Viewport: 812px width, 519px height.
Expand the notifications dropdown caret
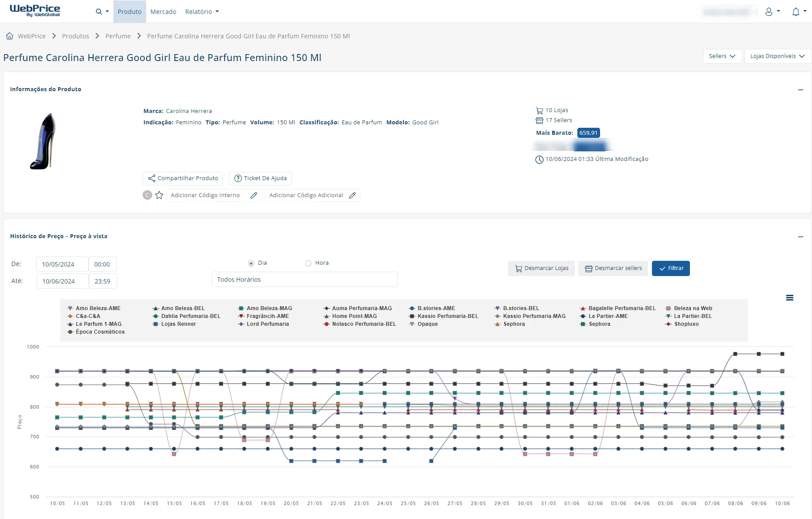805,11
